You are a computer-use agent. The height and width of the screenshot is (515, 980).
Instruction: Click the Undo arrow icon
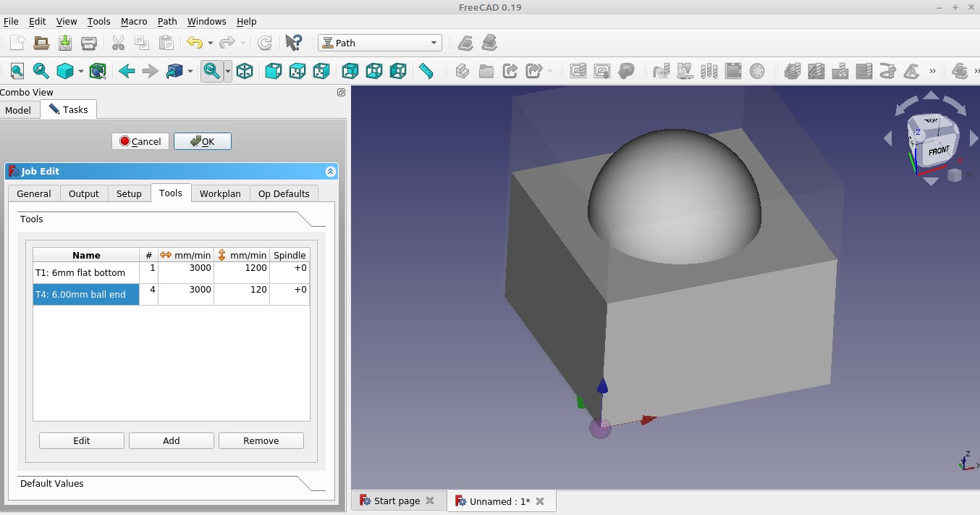194,43
